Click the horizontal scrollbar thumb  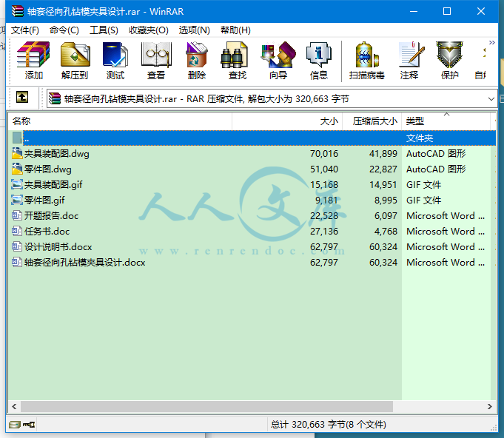(x=206, y=406)
